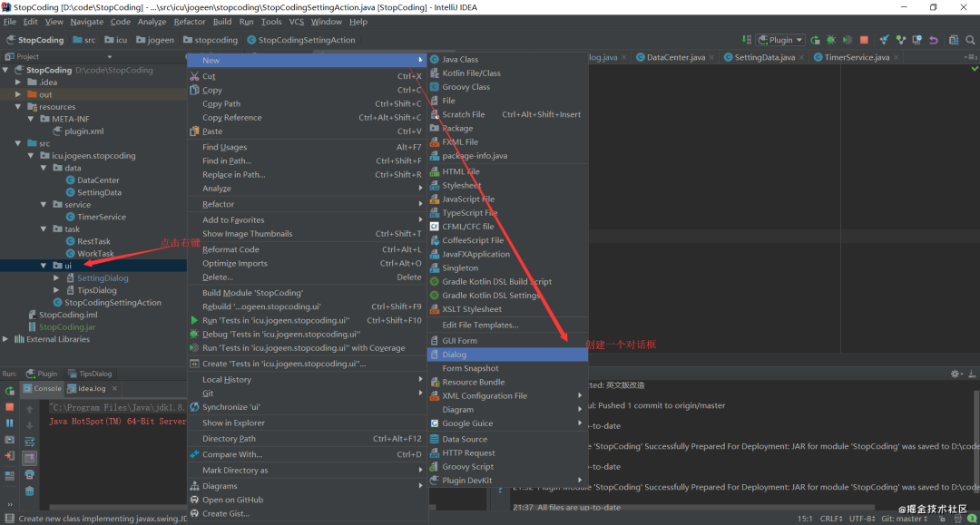Click Run with Coverage toolbar icon
The height and width of the screenshot is (525, 980).
848,40
